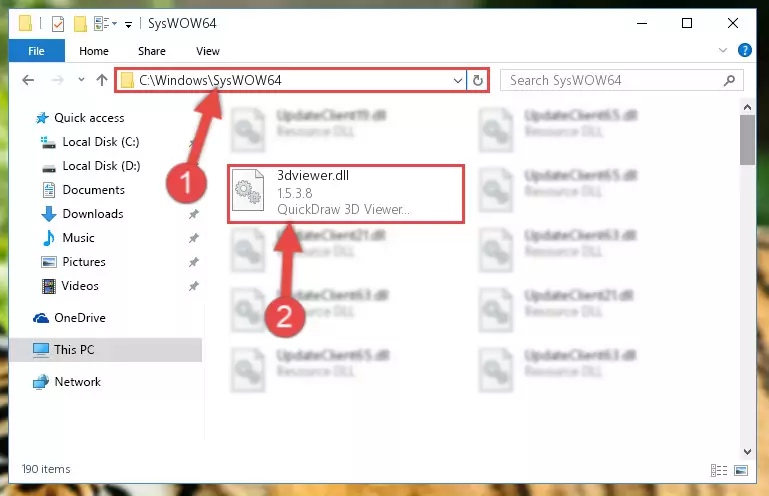Click the search magnifier icon
The height and width of the screenshot is (496, 769).
[729, 80]
